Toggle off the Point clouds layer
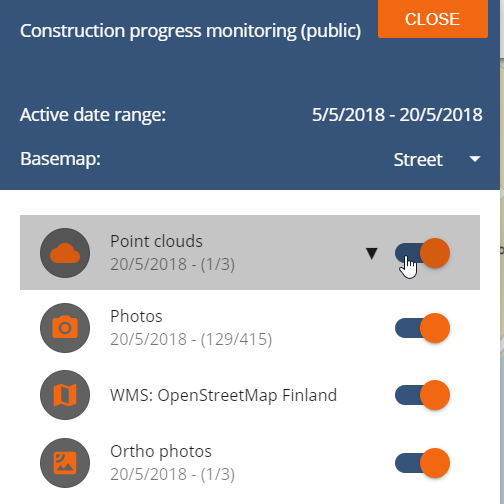The width and height of the screenshot is (504, 504). pyautogui.click(x=422, y=253)
